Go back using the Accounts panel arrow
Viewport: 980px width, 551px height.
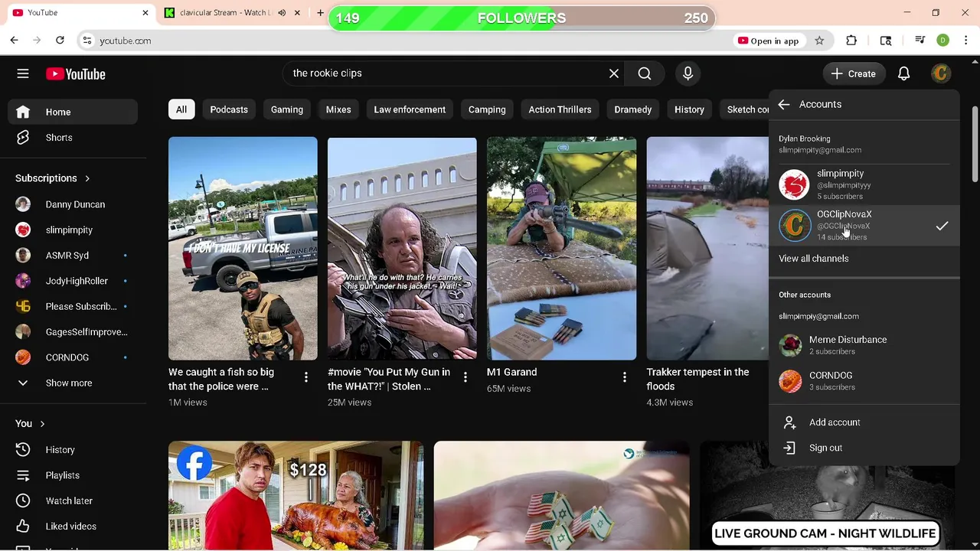(784, 104)
